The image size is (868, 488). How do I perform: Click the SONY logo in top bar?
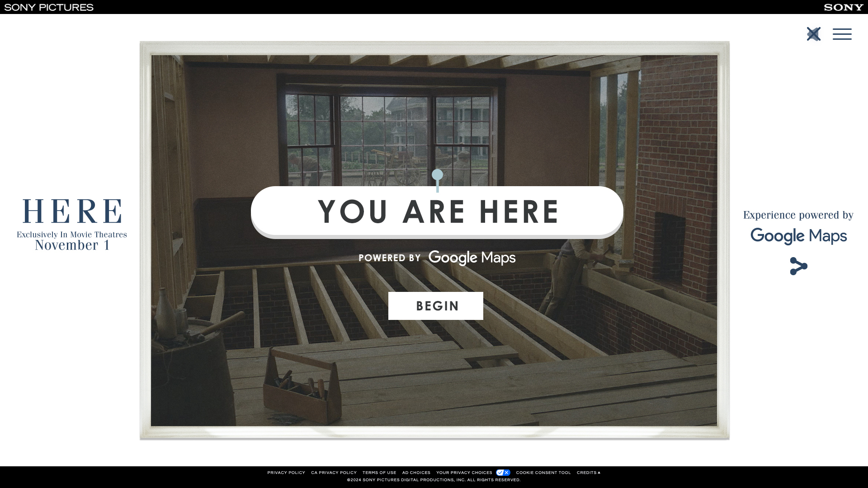(843, 7)
